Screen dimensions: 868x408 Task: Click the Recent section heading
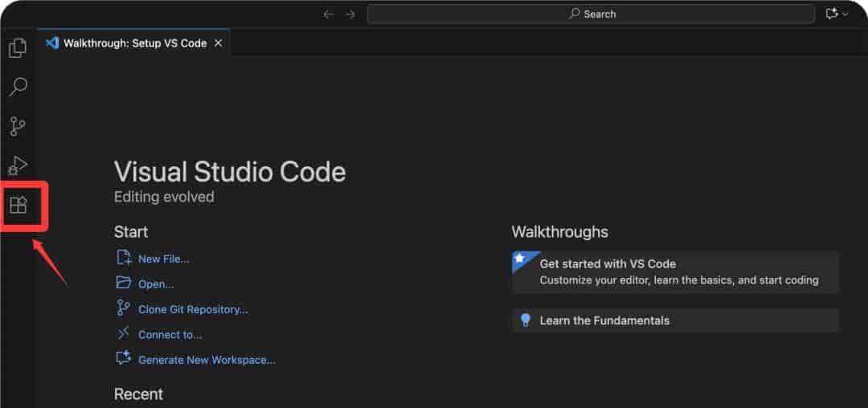coord(138,394)
